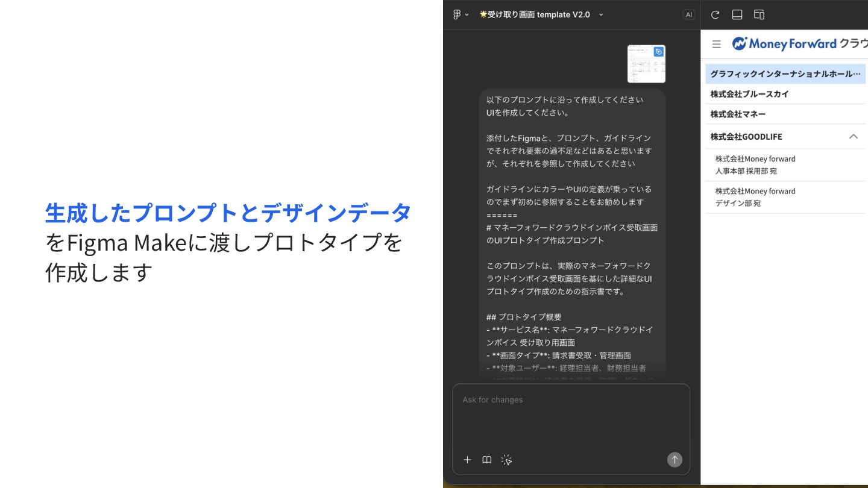Open the library book icon in the chat box
The width and height of the screenshot is (868, 488).
487,460
